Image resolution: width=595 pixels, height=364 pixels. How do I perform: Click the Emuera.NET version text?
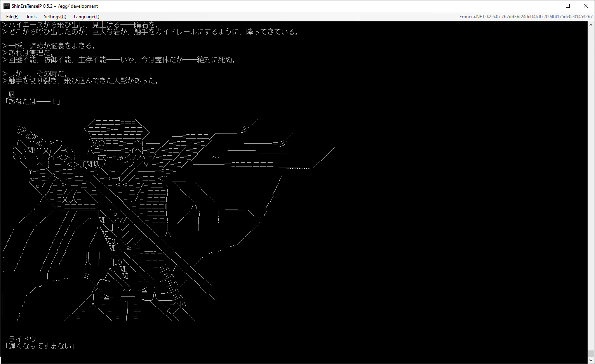[526, 17]
